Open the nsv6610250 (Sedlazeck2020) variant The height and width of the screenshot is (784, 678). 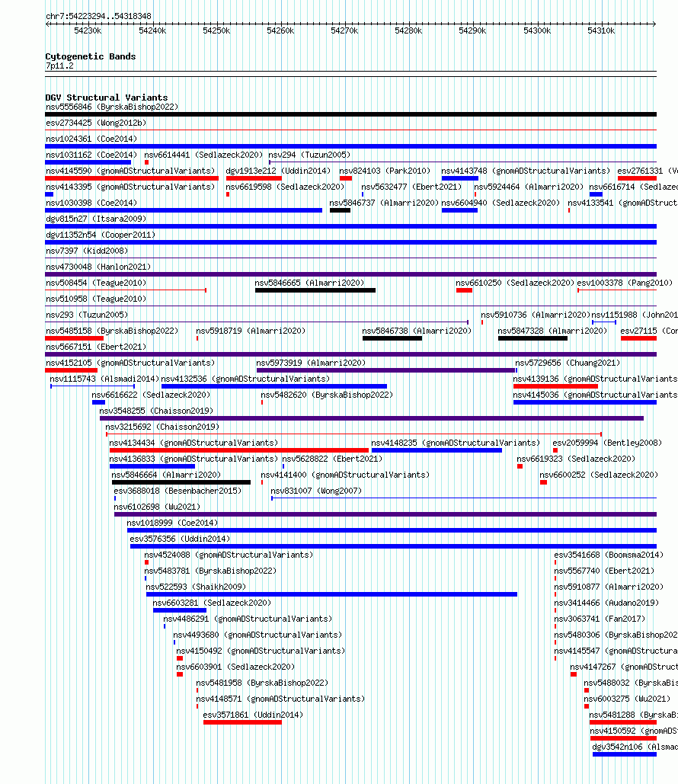514,283
